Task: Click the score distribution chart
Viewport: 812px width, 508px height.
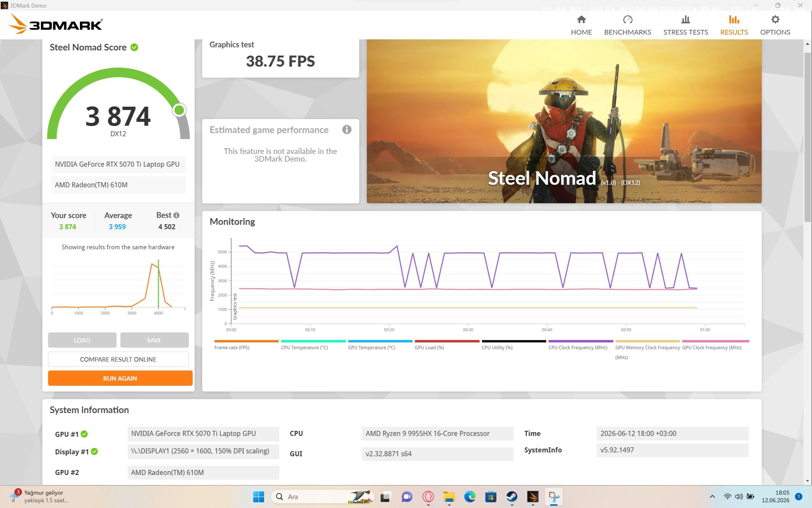Action: pos(118,287)
